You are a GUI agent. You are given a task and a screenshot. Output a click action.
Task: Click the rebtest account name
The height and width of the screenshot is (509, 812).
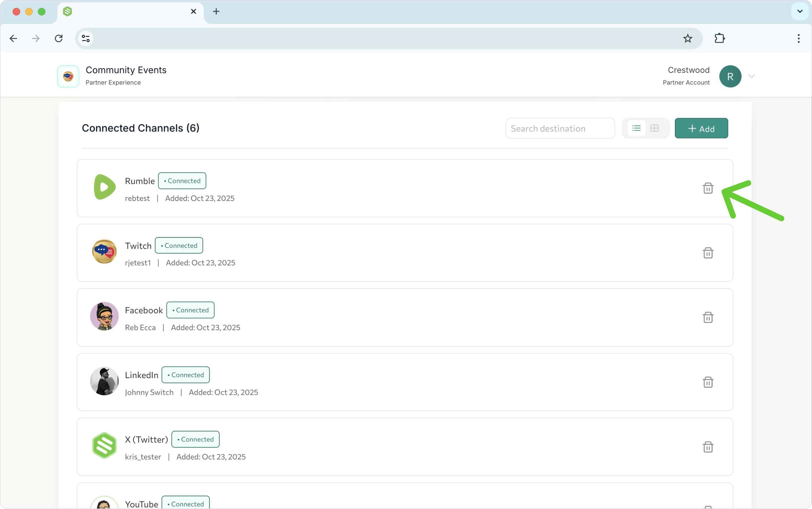pyautogui.click(x=137, y=198)
